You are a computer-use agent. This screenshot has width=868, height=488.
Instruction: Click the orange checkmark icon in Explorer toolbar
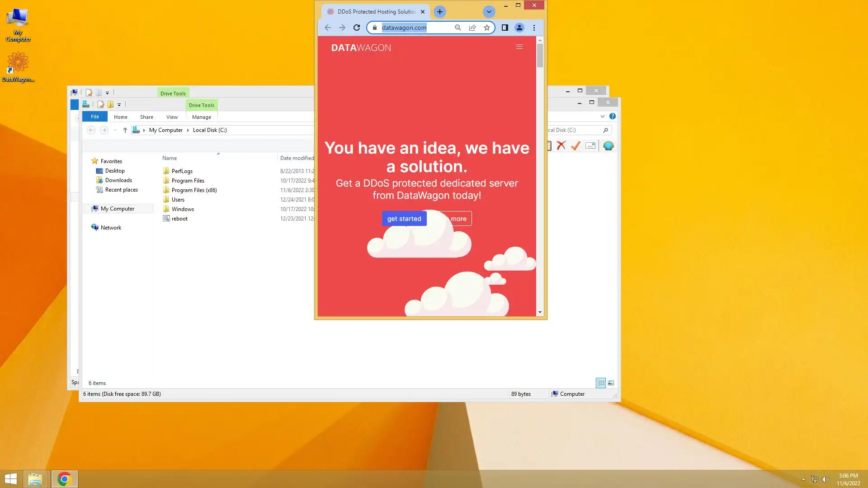[576, 145]
